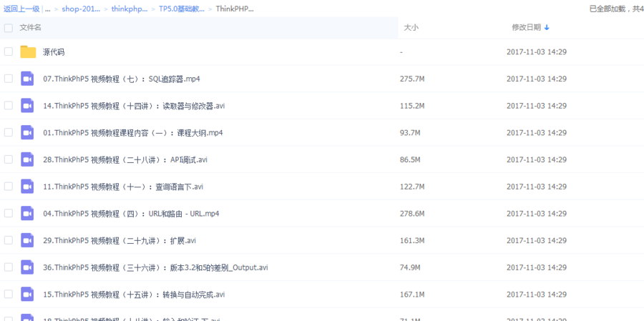Sort by 文件名 column header
Viewport: 644px width, 321px height.
pyautogui.click(x=30, y=27)
